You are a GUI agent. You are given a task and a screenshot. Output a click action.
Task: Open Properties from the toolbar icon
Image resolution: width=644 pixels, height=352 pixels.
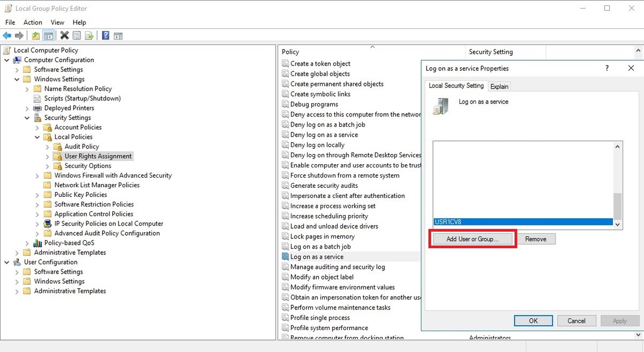click(77, 35)
